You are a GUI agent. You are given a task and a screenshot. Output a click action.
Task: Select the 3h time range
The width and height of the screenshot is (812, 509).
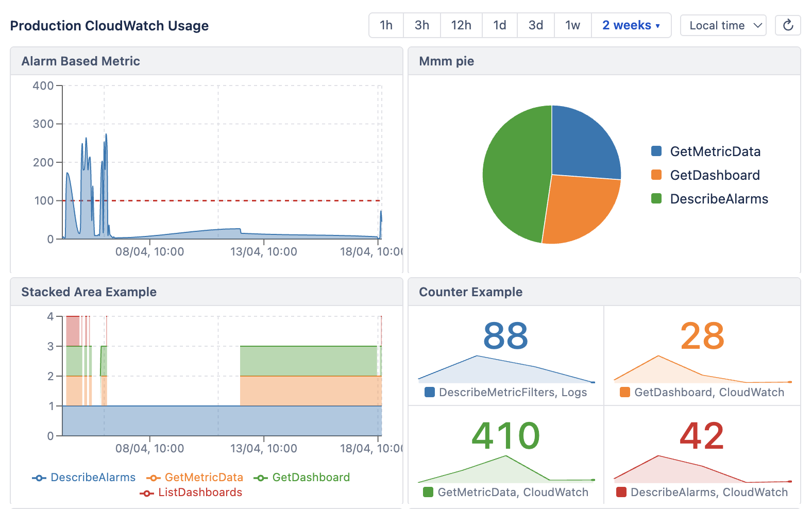click(422, 25)
